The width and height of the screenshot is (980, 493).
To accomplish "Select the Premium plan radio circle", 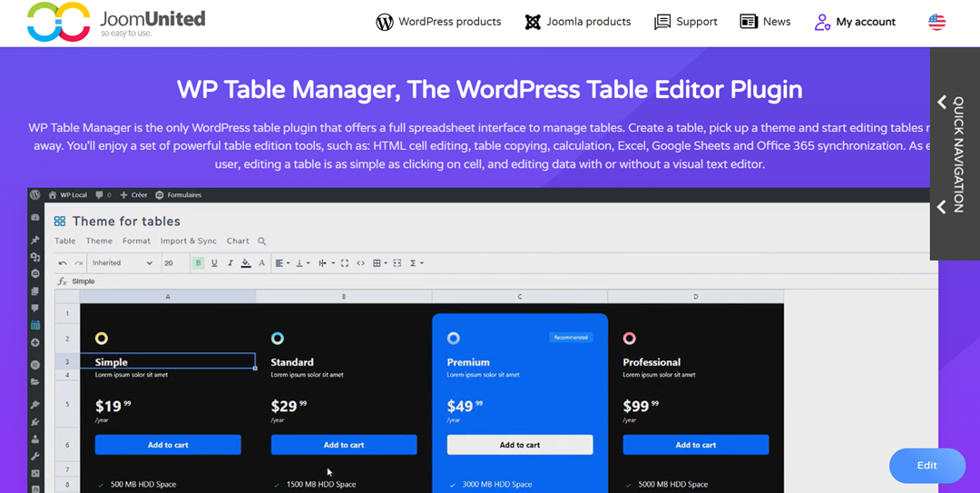I will click(x=454, y=338).
